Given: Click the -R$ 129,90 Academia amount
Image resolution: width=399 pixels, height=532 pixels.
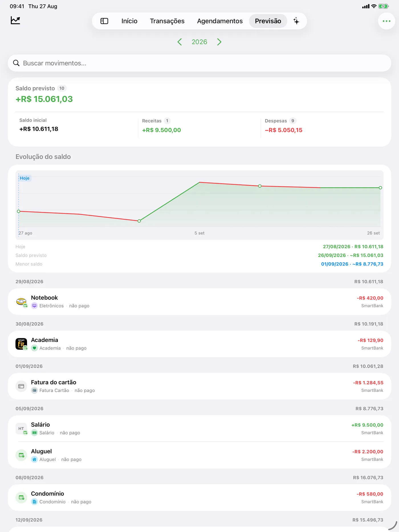Looking at the screenshot, I should (370, 340).
